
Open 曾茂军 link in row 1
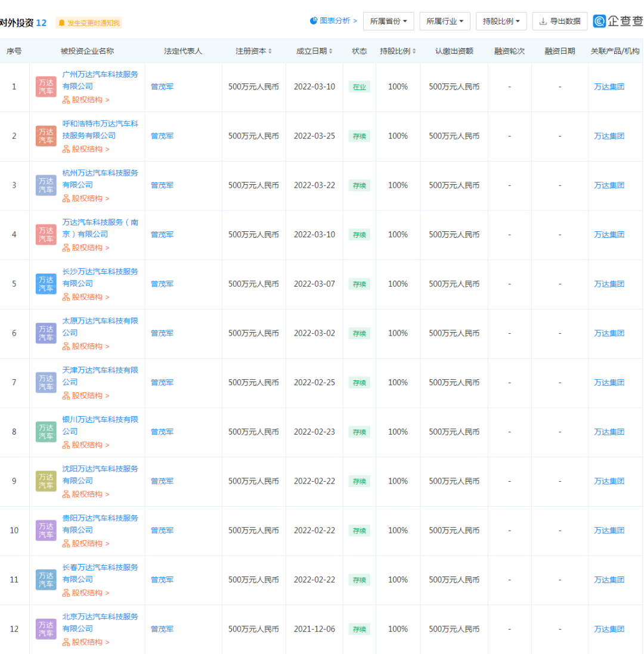[x=162, y=87]
